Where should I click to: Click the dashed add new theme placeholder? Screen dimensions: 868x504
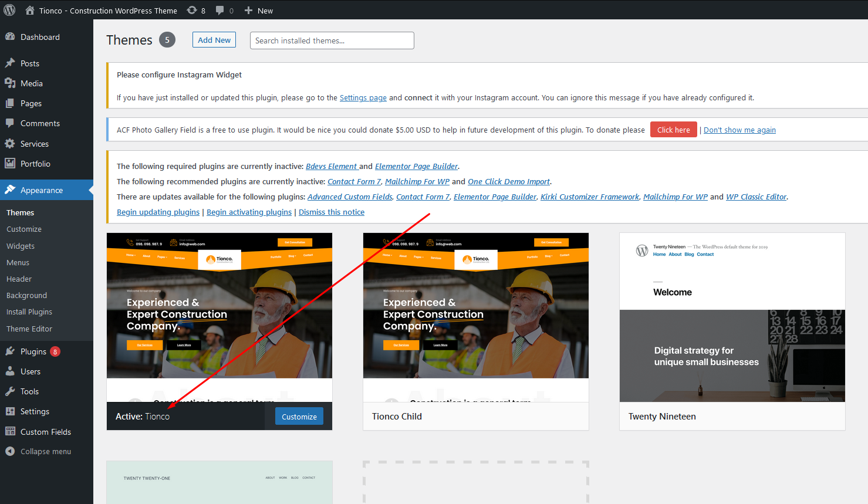[x=476, y=482]
